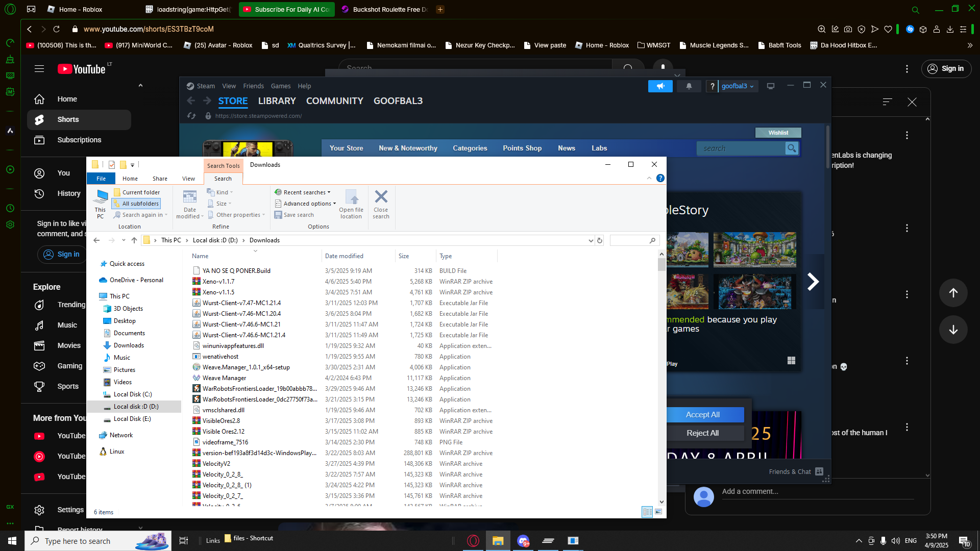This screenshot has height=551, width=980.
Task: Collapse the Explorer ribbon chevron
Action: pos(649,178)
